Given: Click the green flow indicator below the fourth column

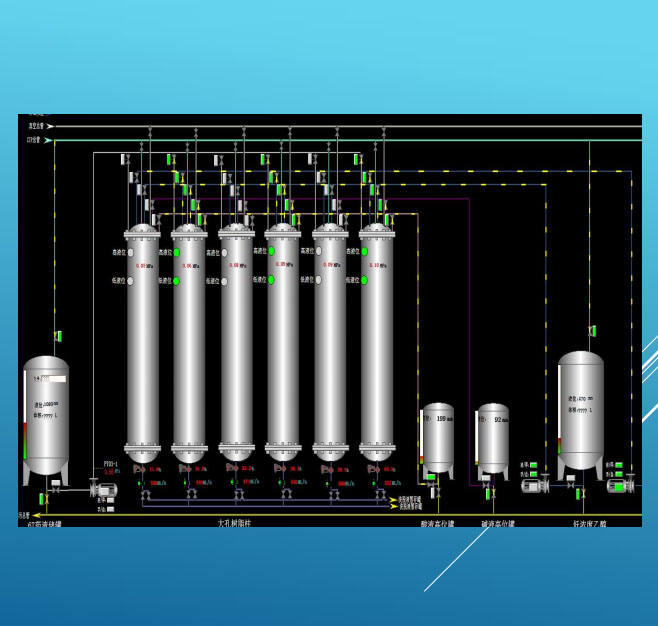Looking at the screenshot, I should click(280, 483).
